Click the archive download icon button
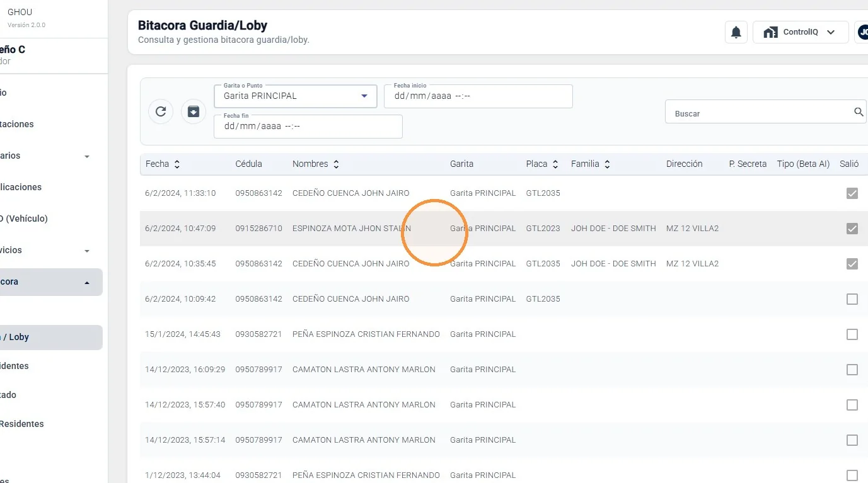Screen dimensions: 868x483 click(x=194, y=111)
